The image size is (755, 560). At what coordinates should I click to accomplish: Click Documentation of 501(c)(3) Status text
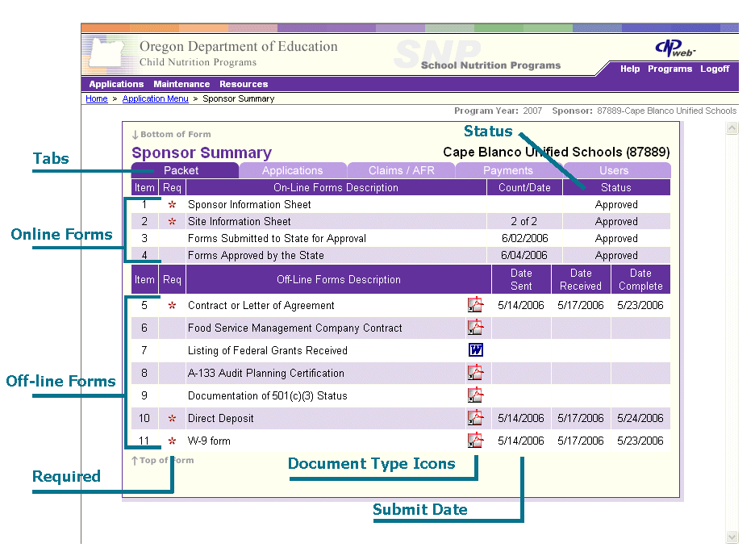click(267, 396)
